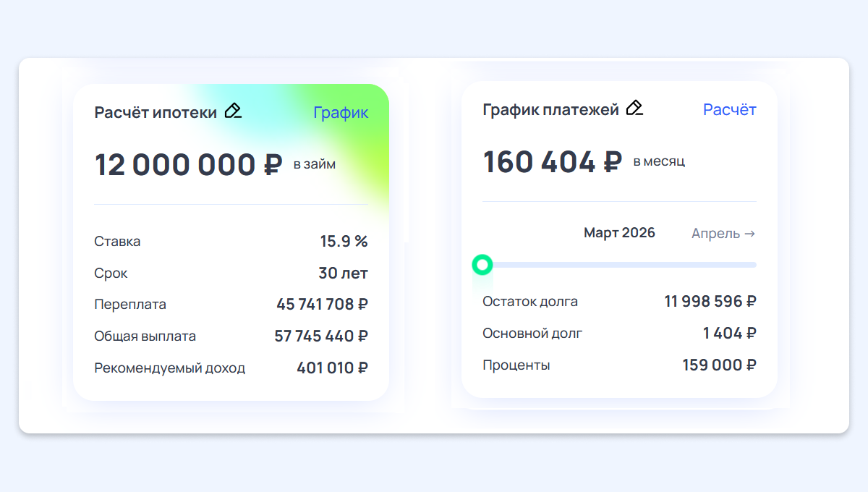Click the edit pencil next to Расчёт ипотеки
Image resolution: width=868 pixels, height=492 pixels.
pyautogui.click(x=233, y=111)
